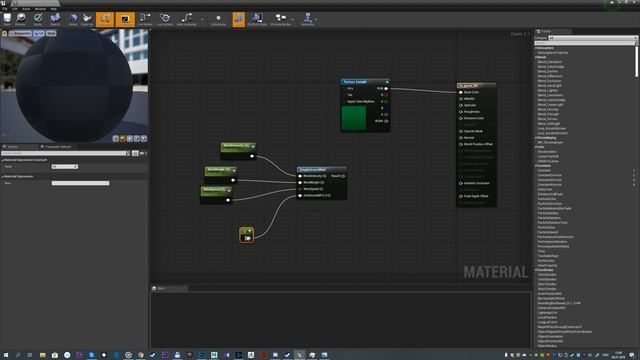Click the Hide Unrelated toolbar icon
640x360 pixels.
pos(187,18)
